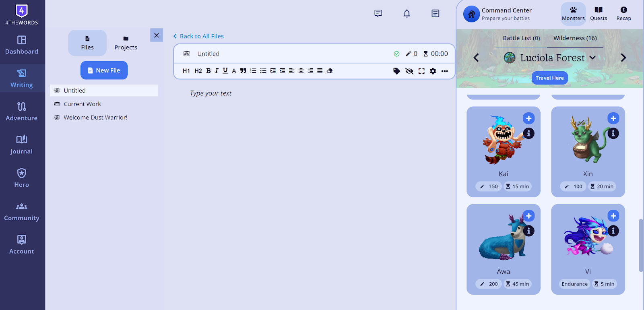Open the Account page
This screenshot has width=644, height=310.
[22, 245]
